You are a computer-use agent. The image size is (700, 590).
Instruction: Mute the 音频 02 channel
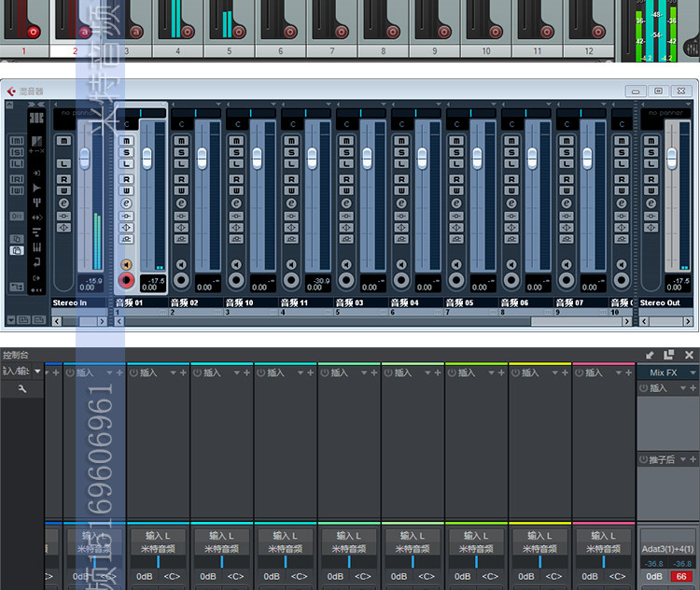(181, 141)
